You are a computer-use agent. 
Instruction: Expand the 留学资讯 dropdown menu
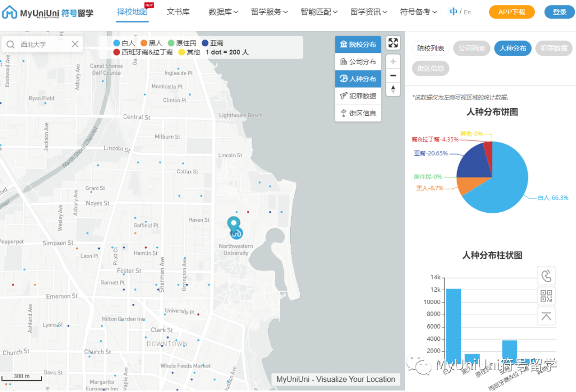point(369,12)
